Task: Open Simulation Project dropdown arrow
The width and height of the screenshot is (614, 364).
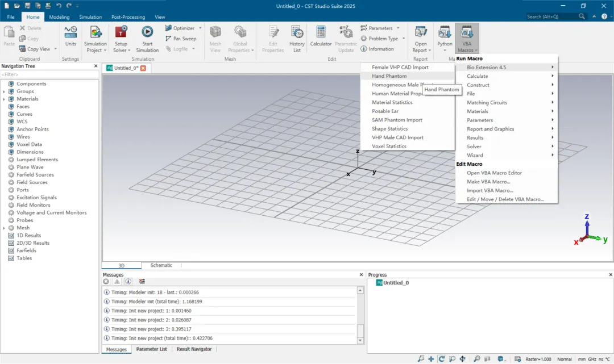Action: point(105,51)
